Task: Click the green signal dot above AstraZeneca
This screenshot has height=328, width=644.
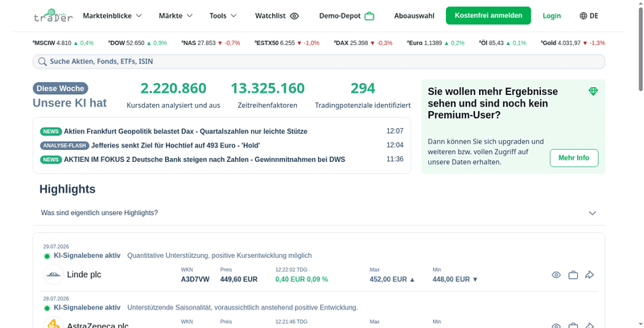Action: tap(47, 308)
